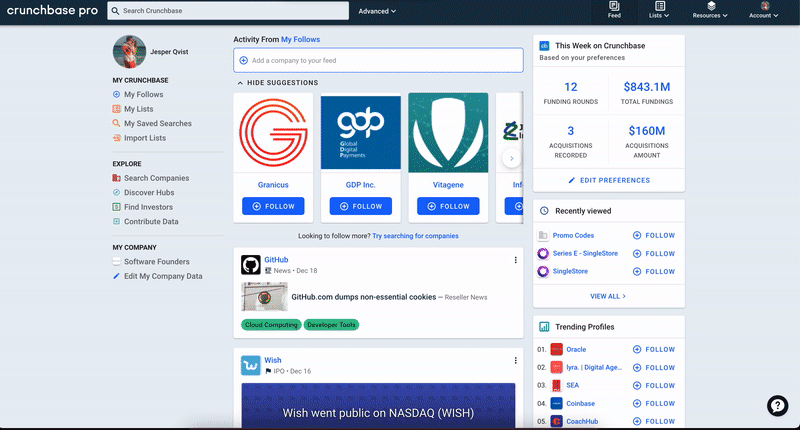Open Wish went public on NASDAQ banner
The height and width of the screenshot is (430, 800).
[378, 406]
